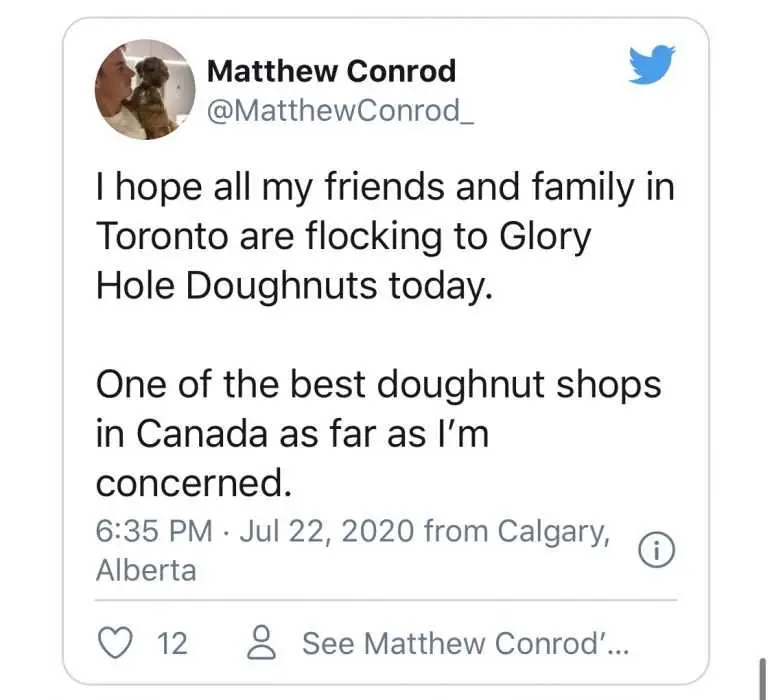Click the dark scrollbar at bottom right
This screenshot has height=700, width=772.
click(763, 677)
